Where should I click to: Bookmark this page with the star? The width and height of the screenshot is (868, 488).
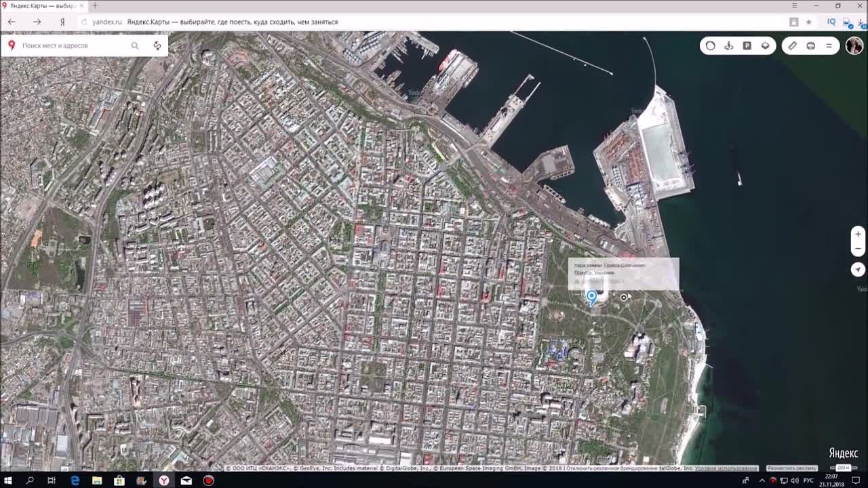tap(808, 22)
